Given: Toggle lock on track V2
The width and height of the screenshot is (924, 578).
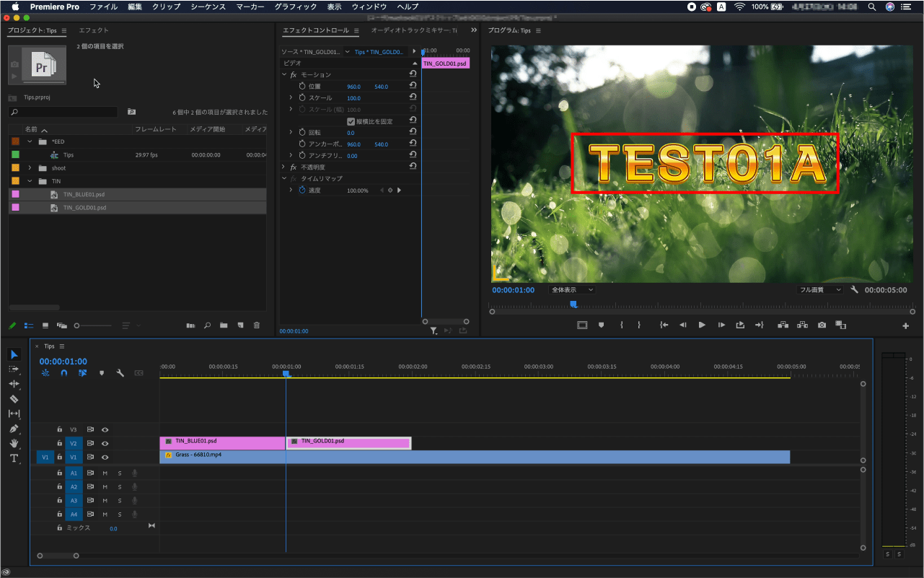Looking at the screenshot, I should point(60,443).
